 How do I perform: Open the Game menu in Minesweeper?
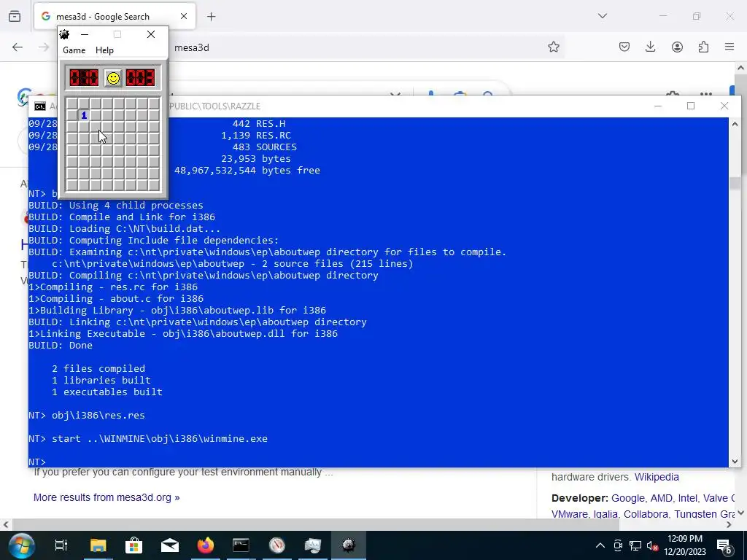click(74, 50)
